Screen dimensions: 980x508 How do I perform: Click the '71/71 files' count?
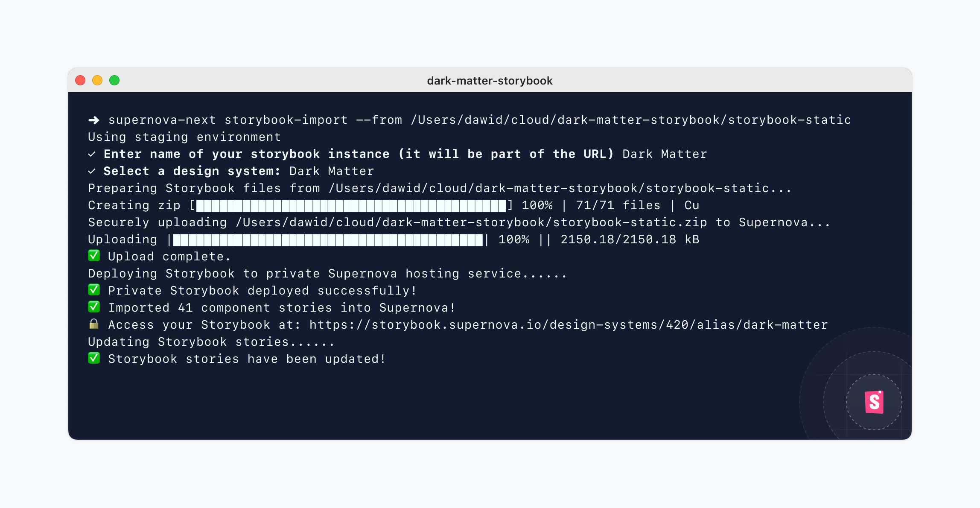tap(618, 205)
